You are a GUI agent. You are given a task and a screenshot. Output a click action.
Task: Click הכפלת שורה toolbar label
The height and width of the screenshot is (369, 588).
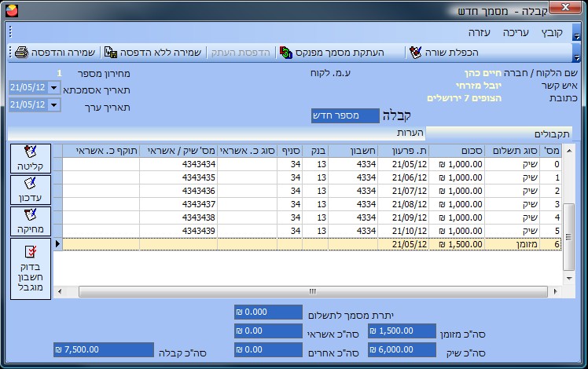451,53
